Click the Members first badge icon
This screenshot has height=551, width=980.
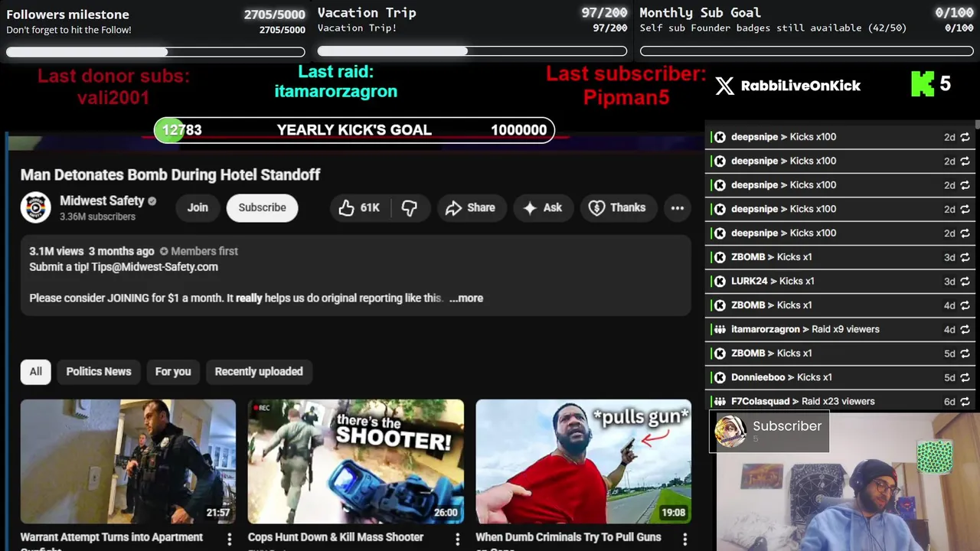pyautogui.click(x=163, y=251)
